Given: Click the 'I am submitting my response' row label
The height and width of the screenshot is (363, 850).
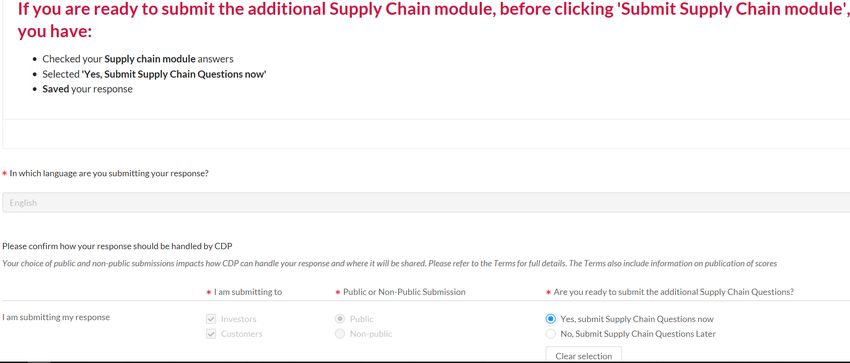Looking at the screenshot, I should 56,317.
